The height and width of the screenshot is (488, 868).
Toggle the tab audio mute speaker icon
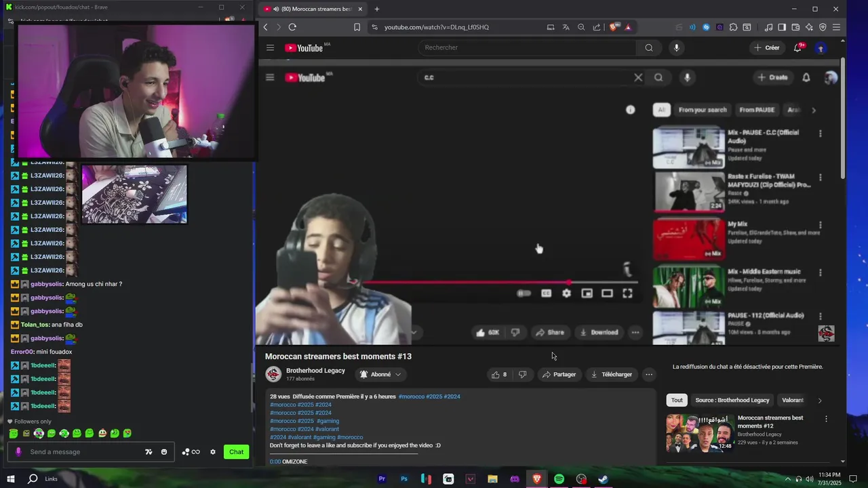pos(276,9)
